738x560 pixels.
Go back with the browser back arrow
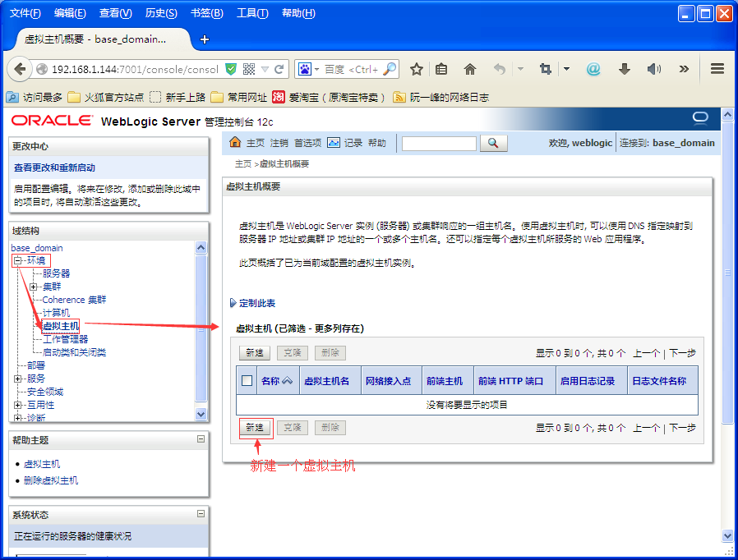click(x=20, y=70)
